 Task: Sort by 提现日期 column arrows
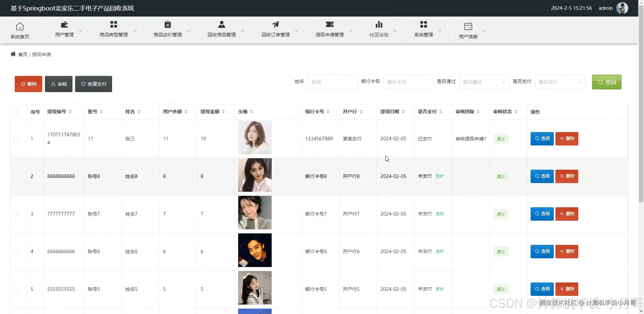(403, 112)
